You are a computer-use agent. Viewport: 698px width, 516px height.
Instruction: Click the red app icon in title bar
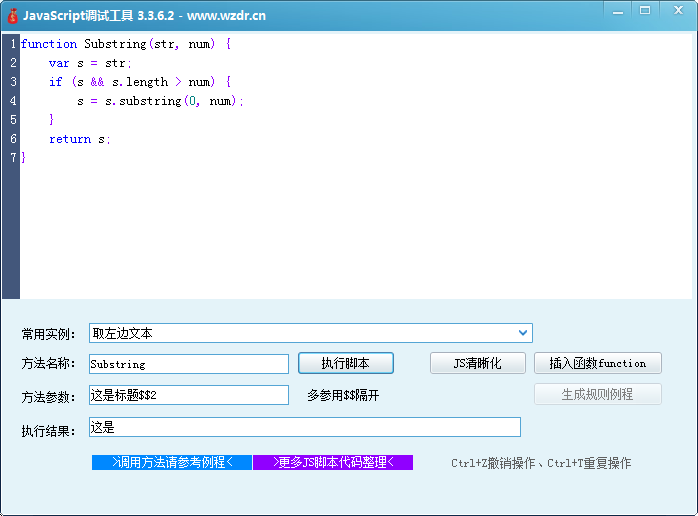pos(12,16)
